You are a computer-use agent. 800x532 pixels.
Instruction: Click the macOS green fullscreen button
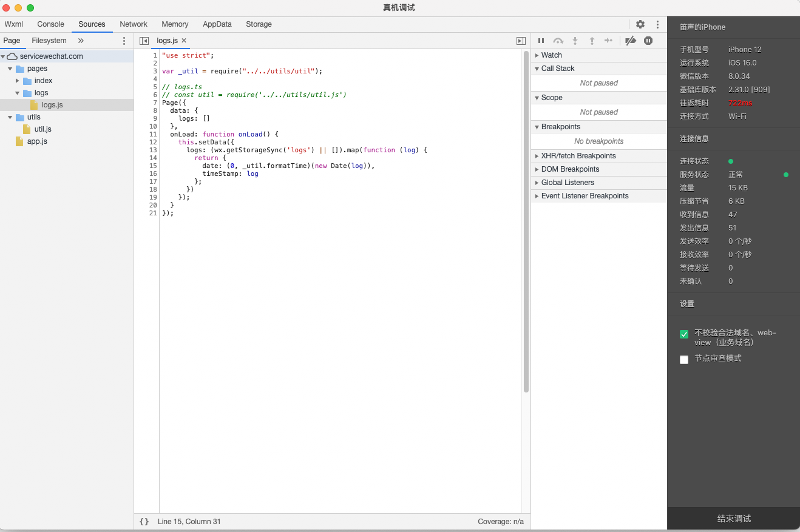(x=30, y=8)
